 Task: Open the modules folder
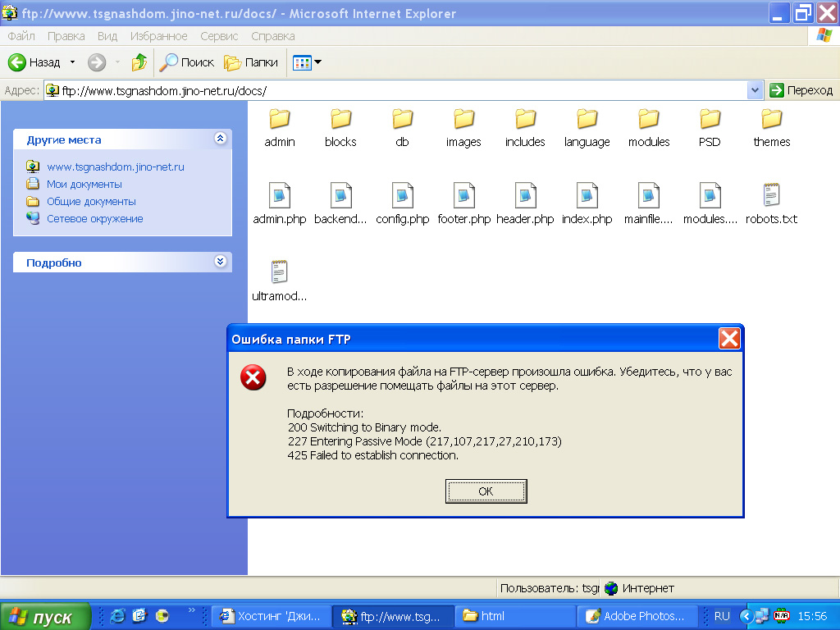[x=649, y=119]
